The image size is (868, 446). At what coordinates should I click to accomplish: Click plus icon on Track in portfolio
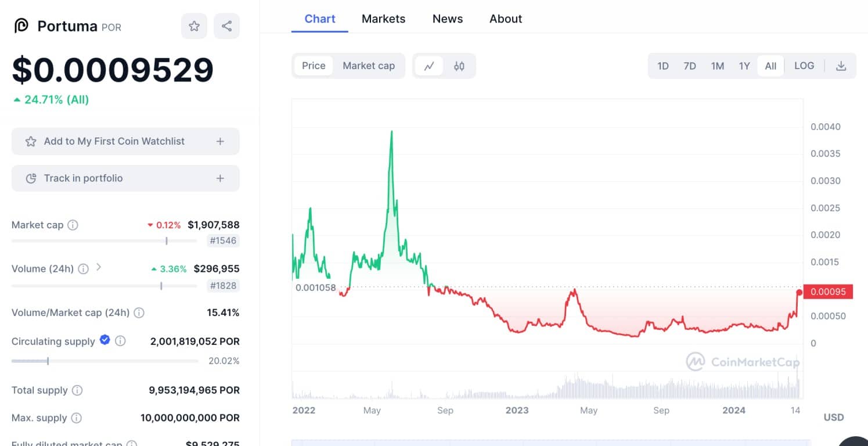[x=220, y=178]
